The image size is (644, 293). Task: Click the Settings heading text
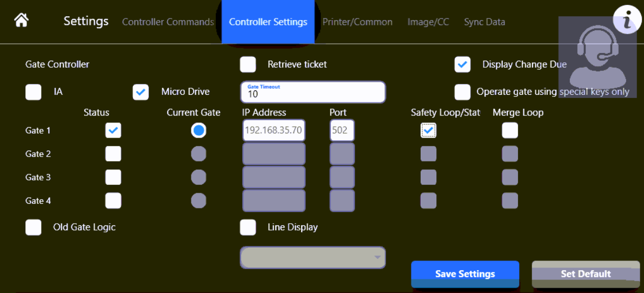point(86,21)
